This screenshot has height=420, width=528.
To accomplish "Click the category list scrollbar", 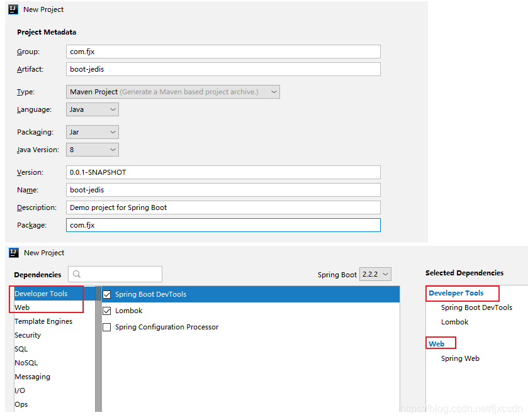I will click(98, 349).
